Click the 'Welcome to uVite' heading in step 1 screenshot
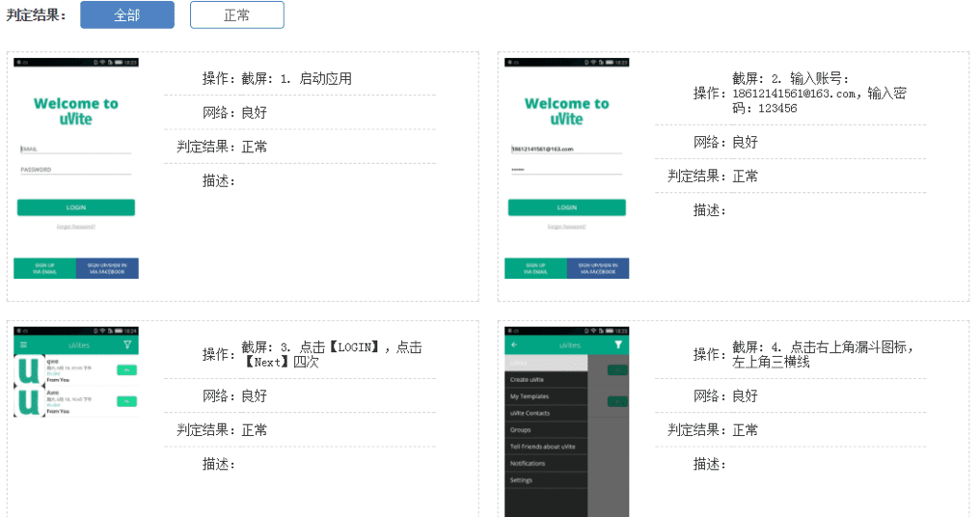The width and height of the screenshot is (980, 517). pos(75,111)
